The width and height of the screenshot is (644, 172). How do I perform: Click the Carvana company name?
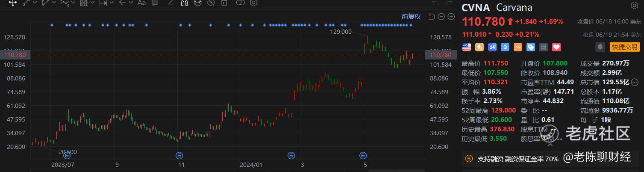[514, 8]
